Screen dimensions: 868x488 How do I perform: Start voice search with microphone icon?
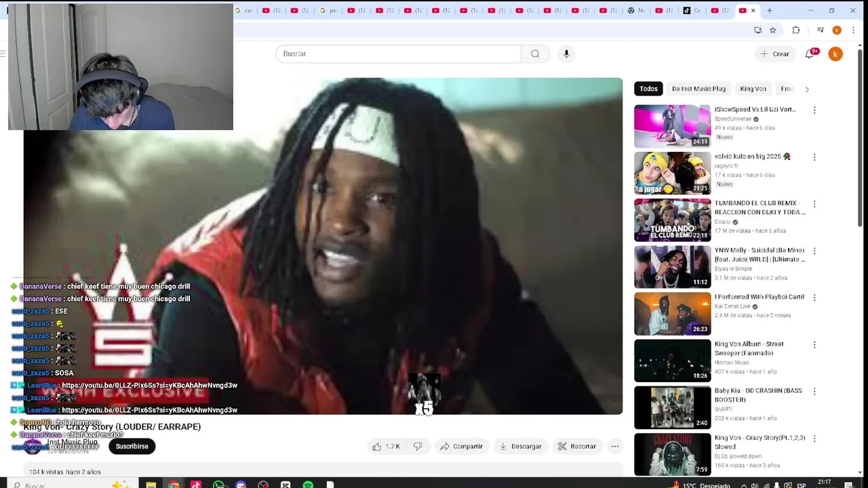[566, 54]
